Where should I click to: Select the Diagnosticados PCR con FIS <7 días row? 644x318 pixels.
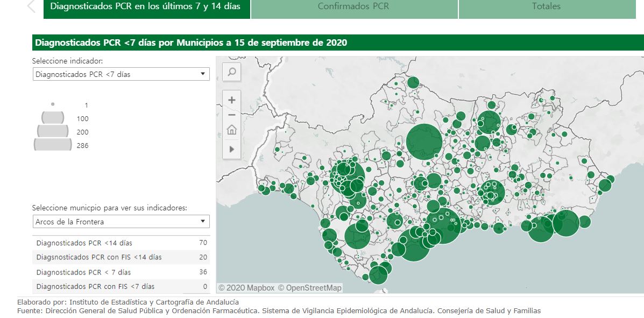[121, 286]
